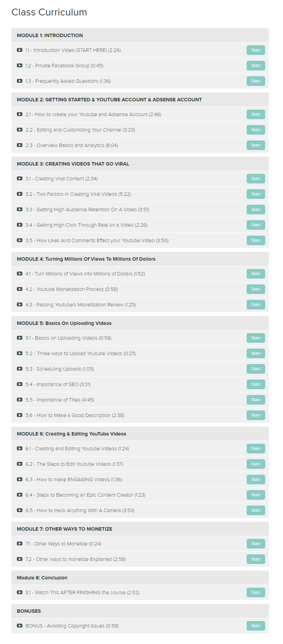Click video icon beside 7.1 Other Ways to Monetize
Screen dimensions: 283x644
[x=20, y=544]
